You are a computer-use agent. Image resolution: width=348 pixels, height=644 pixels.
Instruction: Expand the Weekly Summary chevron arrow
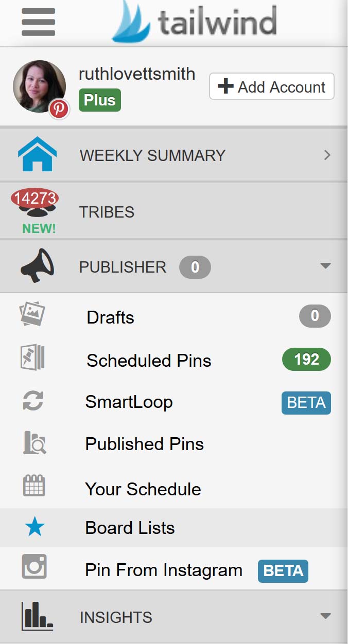tap(327, 155)
